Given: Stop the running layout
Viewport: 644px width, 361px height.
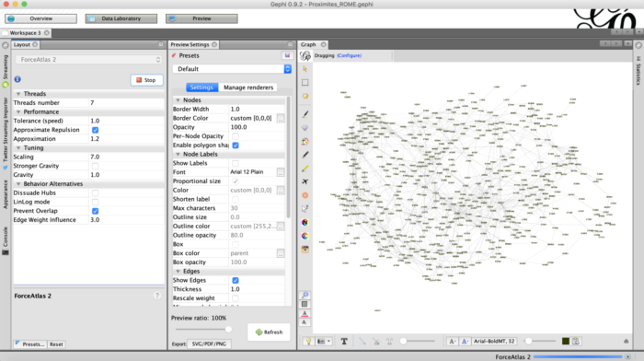Looking at the screenshot, I should click(x=146, y=80).
